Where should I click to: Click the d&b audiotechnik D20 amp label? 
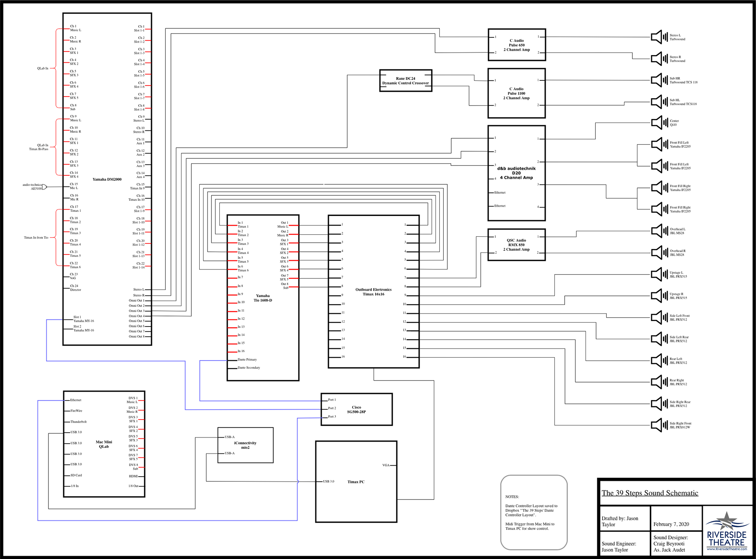(x=516, y=173)
